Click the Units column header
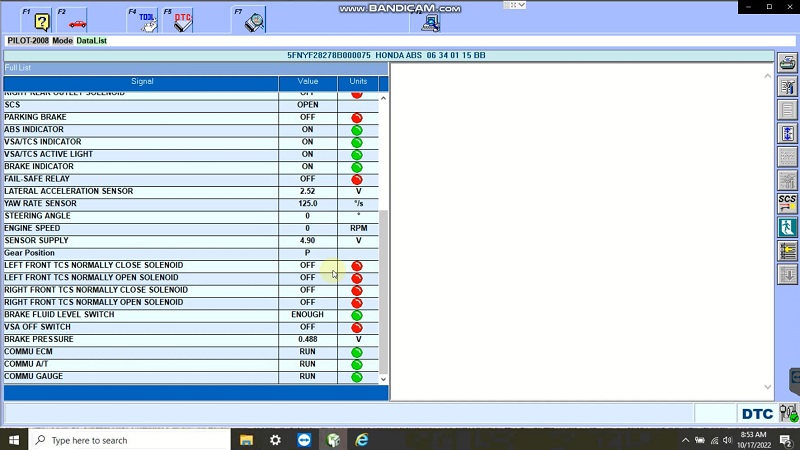Viewport: 800px width, 450px height. point(358,82)
